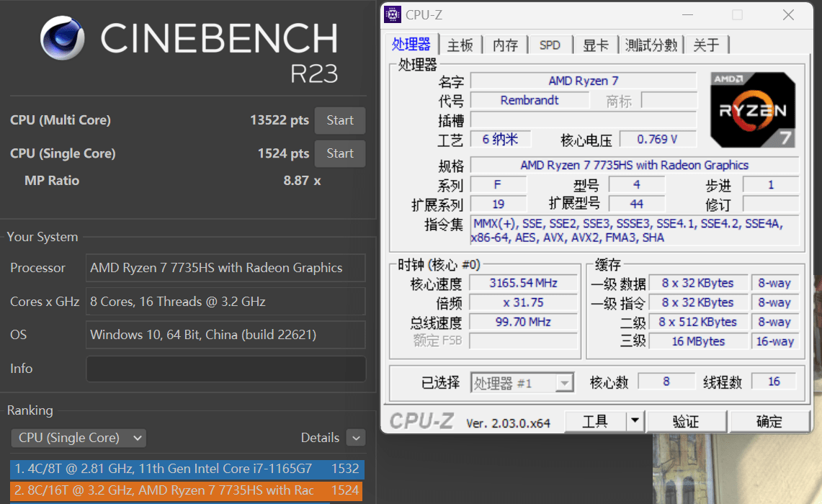
Task: Switch to the 显卡 tab
Action: click(596, 45)
